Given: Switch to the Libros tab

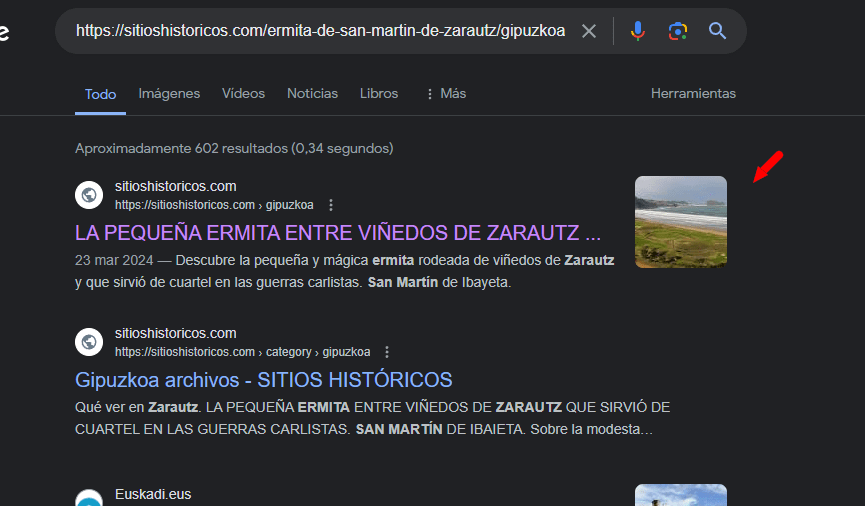Looking at the screenshot, I should point(379,93).
